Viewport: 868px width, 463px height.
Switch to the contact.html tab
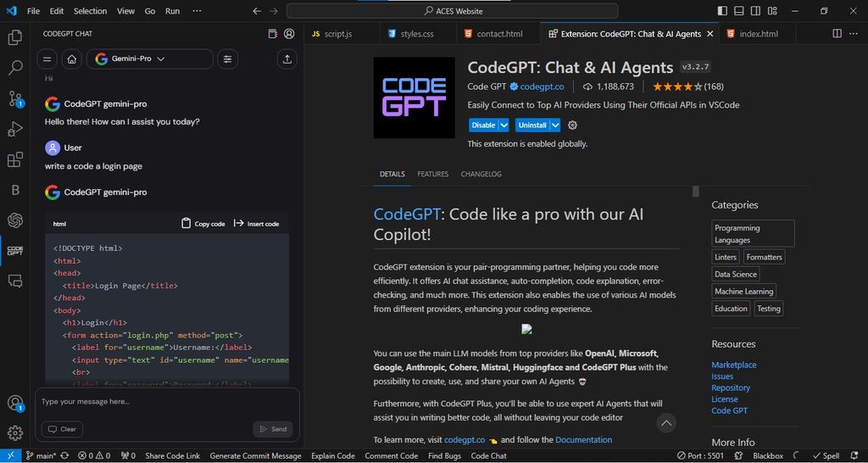click(x=498, y=34)
